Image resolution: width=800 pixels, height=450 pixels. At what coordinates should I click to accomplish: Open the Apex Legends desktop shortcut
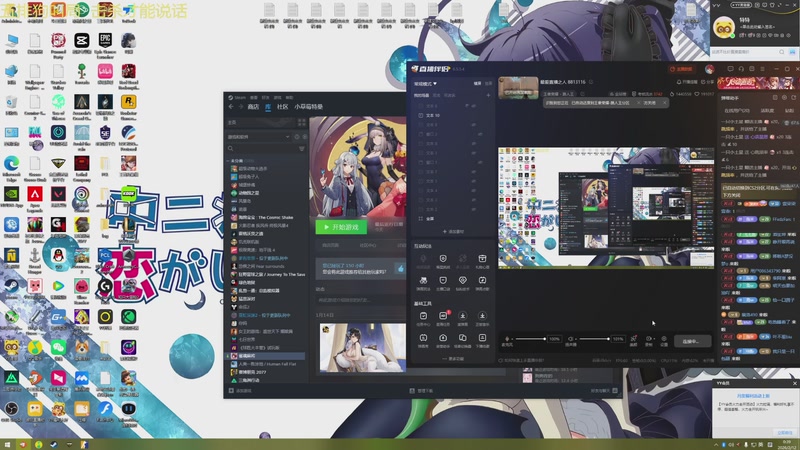pos(35,197)
